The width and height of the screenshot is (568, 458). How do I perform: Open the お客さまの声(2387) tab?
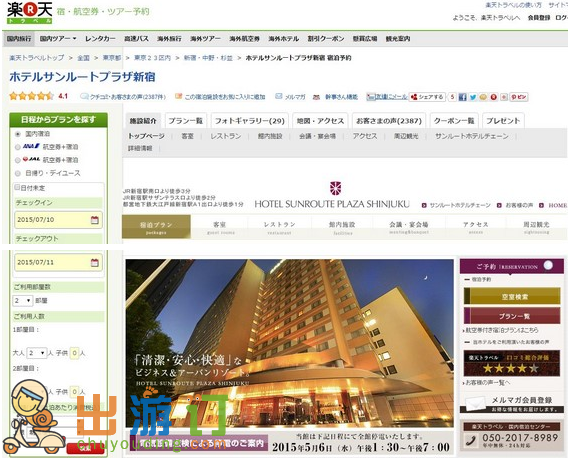(x=389, y=121)
